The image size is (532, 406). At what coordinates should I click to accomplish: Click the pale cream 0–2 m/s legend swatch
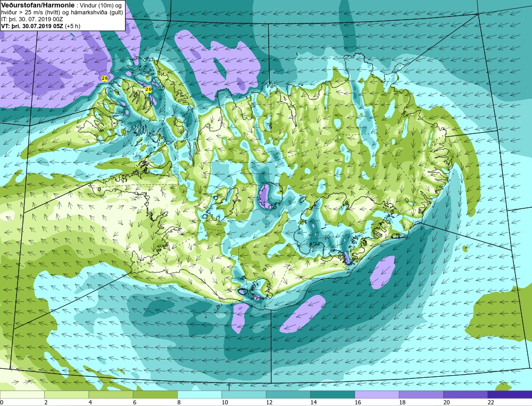coord(22,394)
